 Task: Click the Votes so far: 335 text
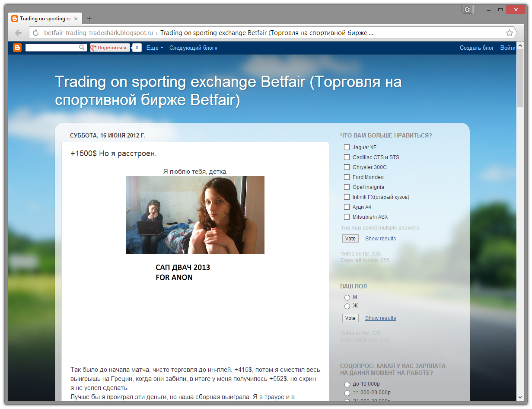tap(361, 254)
